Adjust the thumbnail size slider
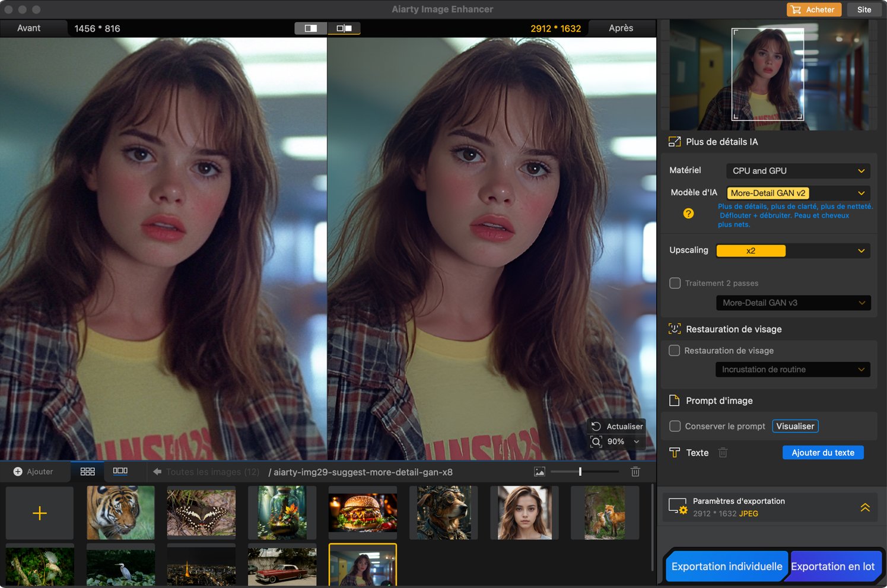The height and width of the screenshot is (588, 887). (580, 472)
